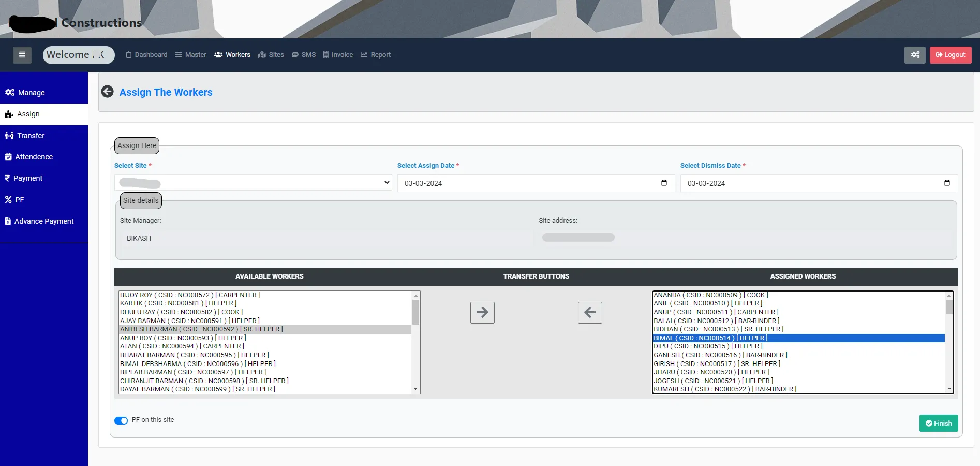Open the Select Assign Date picker
The height and width of the screenshot is (466, 980).
pyautogui.click(x=664, y=183)
